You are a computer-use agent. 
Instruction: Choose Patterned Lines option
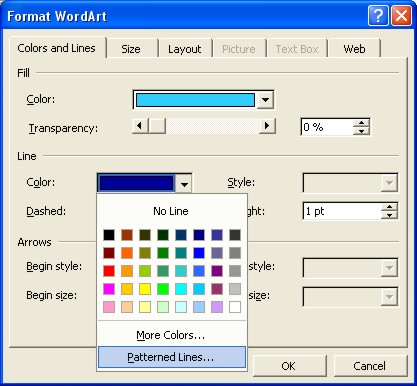click(x=172, y=357)
